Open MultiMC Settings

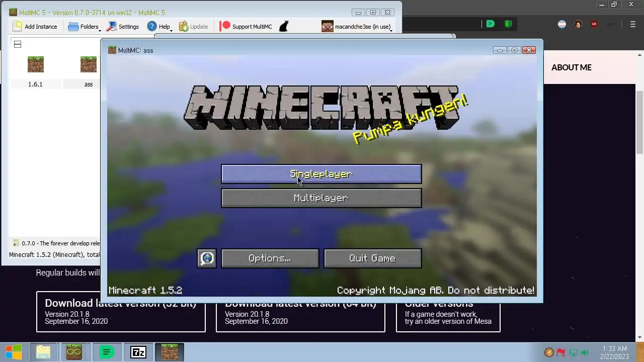pyautogui.click(x=122, y=27)
